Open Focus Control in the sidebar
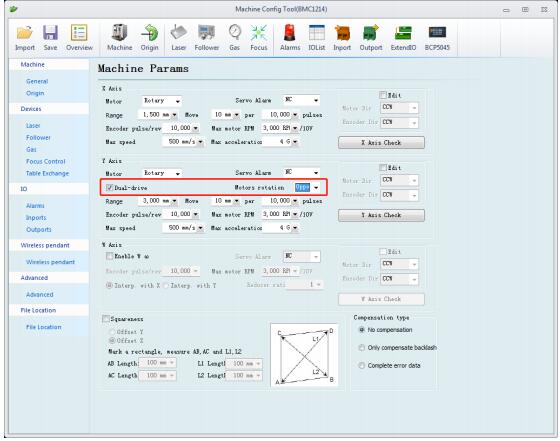Viewport: 560px width, 441px height. pyautogui.click(x=46, y=161)
